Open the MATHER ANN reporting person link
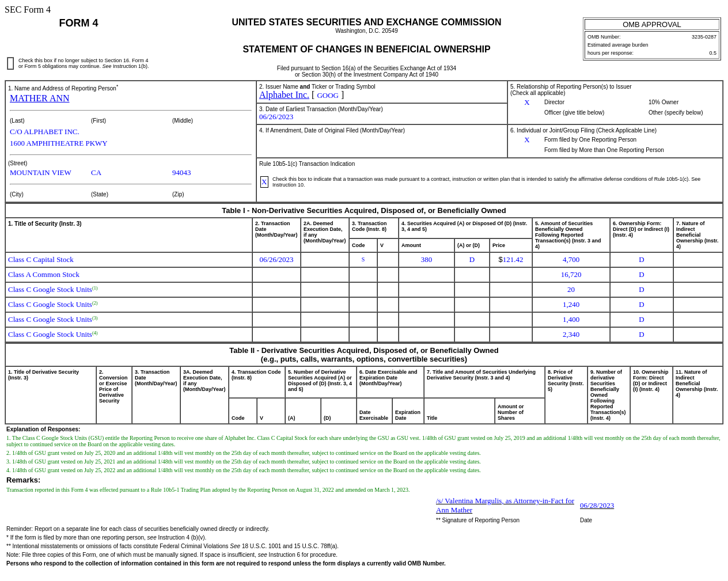This screenshot has width=728, height=581. pyautogui.click(x=39, y=98)
